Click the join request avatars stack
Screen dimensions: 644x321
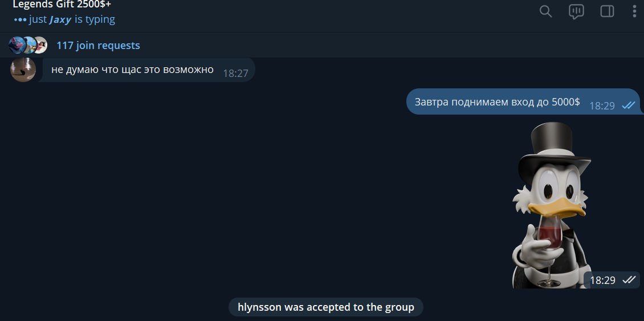28,45
